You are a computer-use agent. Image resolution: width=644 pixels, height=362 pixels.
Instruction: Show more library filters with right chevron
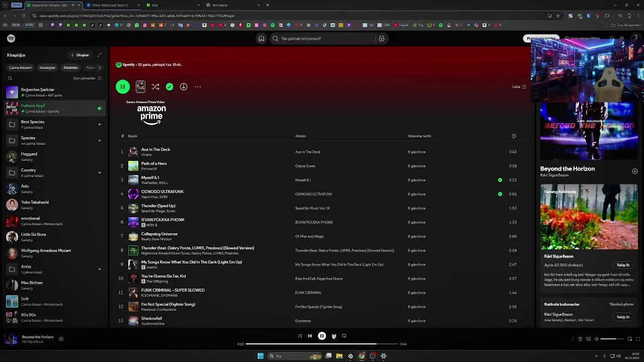coord(99,67)
